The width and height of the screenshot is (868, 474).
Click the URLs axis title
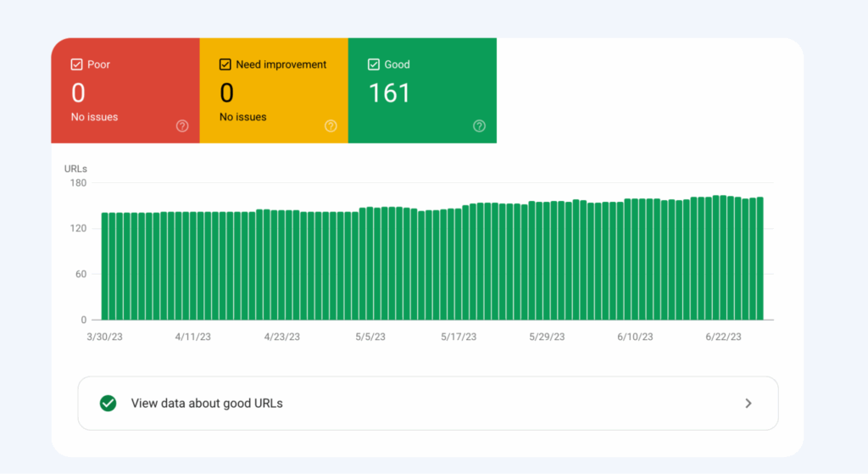click(x=75, y=169)
